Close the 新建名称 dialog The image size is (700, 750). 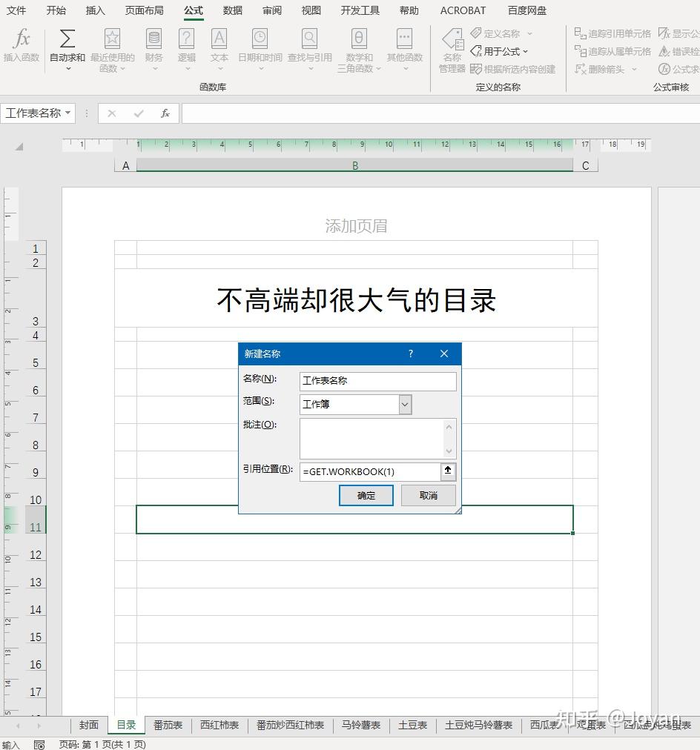pyautogui.click(x=444, y=354)
